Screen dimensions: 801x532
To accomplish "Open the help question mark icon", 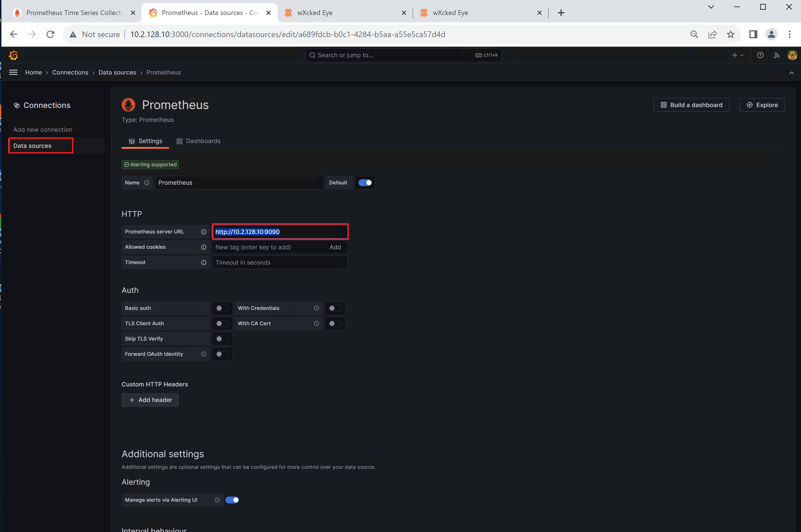I will click(x=760, y=55).
